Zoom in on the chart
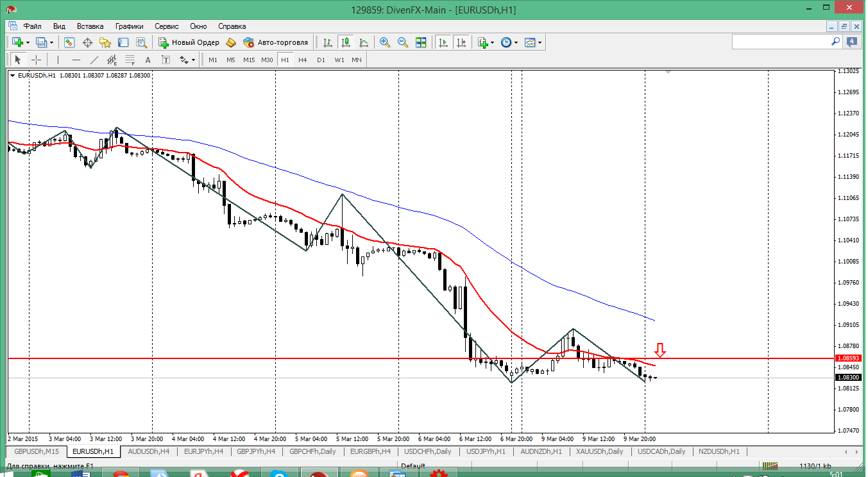868x477 pixels. [385, 42]
